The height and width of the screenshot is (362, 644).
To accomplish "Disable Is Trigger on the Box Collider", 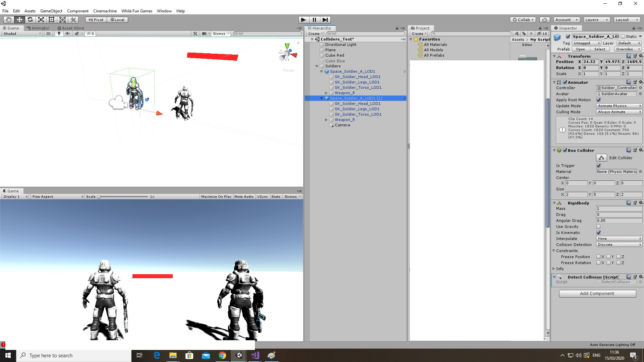I will [599, 165].
